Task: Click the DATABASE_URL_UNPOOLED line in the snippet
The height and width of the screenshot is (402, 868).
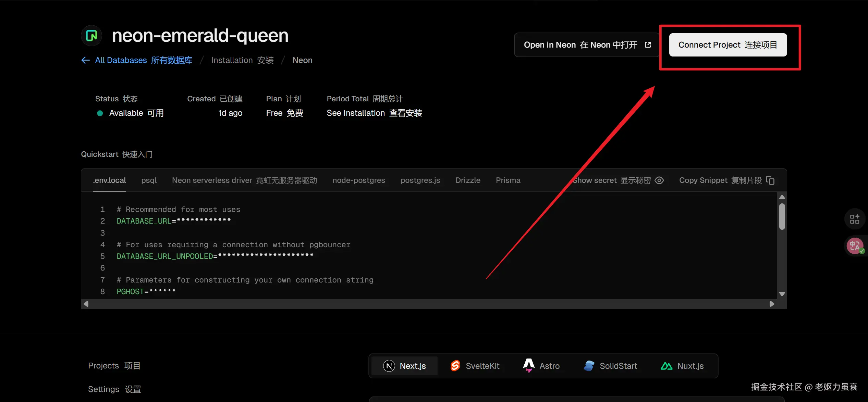Action: [215, 256]
